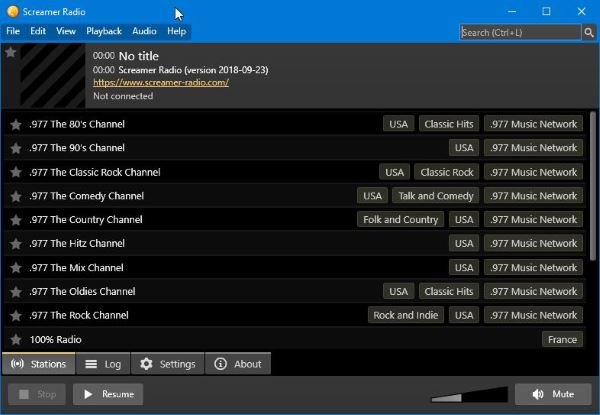Click the search magnifier icon

coord(589,33)
